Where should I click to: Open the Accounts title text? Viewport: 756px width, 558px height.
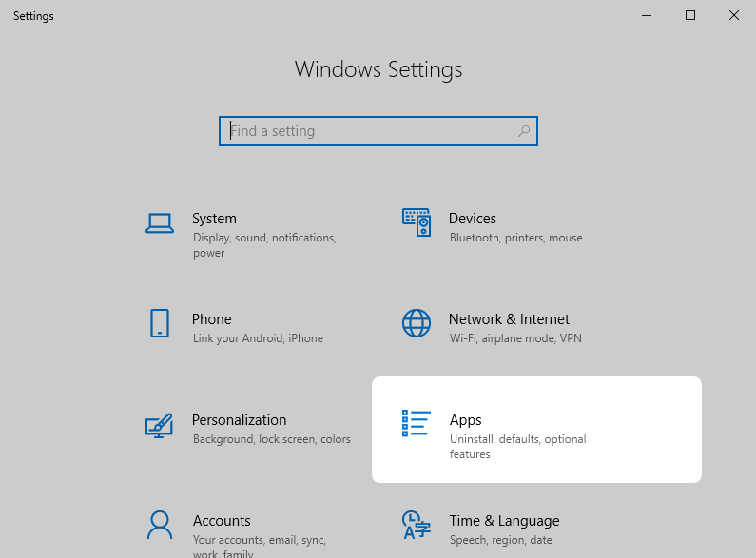[222, 521]
